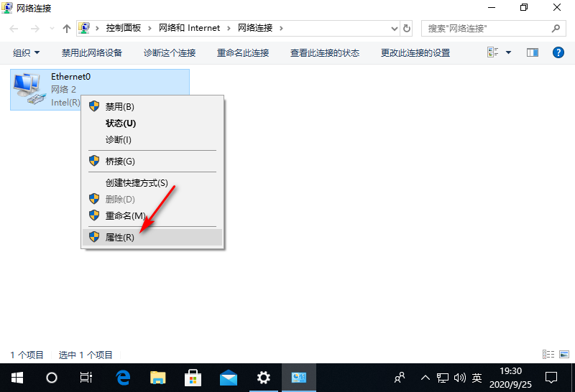The height and width of the screenshot is (392, 575).
Task: Choose 属性(R) from context menu
Action: 152,238
